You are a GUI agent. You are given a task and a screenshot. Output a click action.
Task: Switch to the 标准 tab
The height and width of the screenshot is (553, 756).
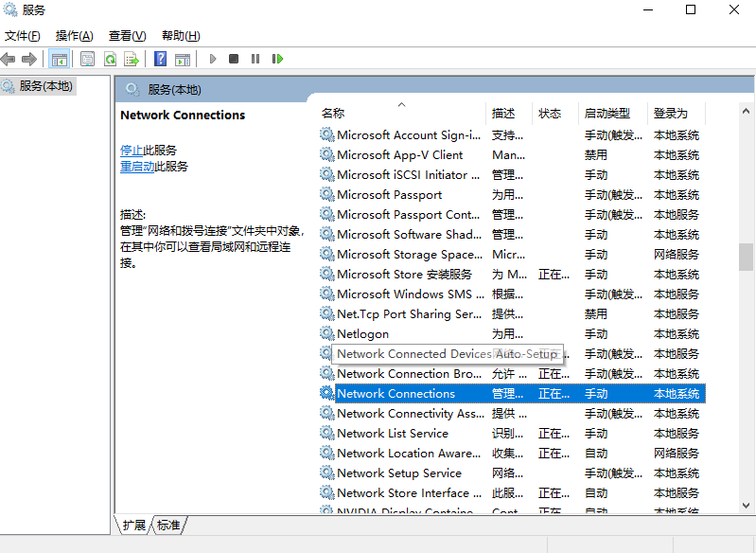pyautogui.click(x=168, y=525)
